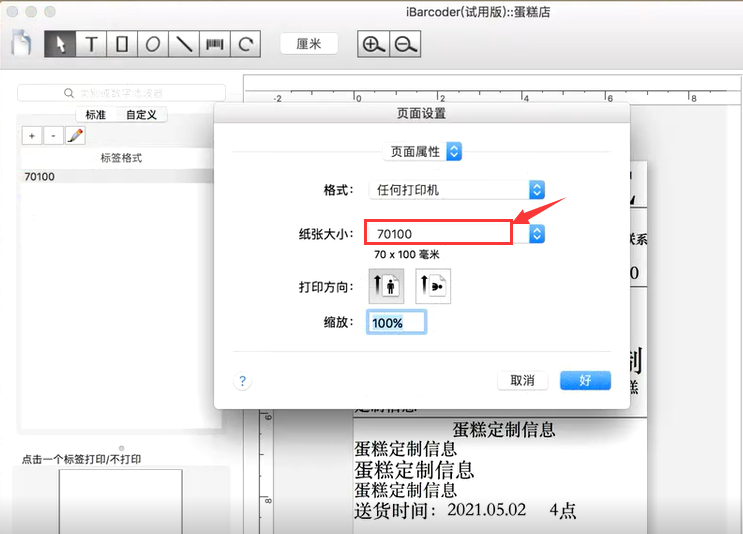This screenshot has width=743, height=534.
Task: Select the Line drawing tool
Action: tap(184, 44)
